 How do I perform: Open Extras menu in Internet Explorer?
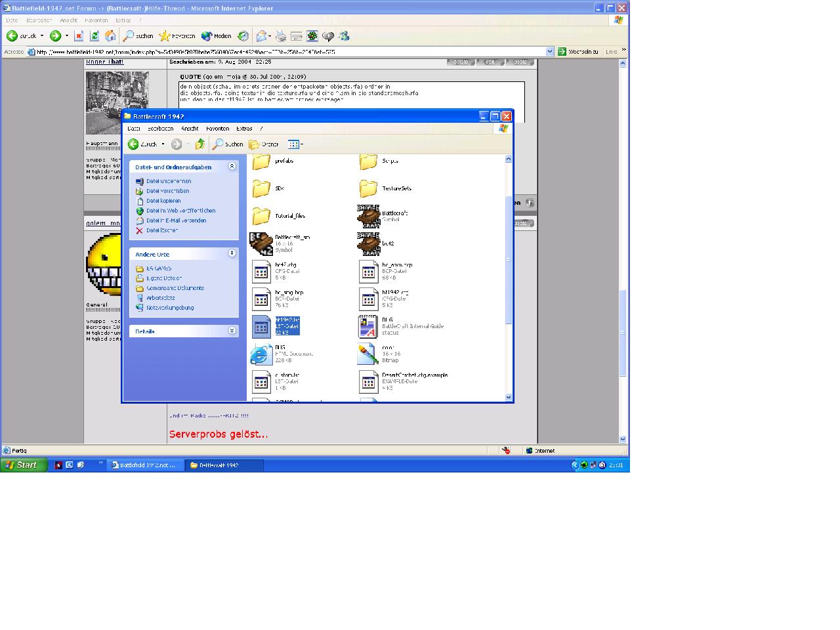tap(123, 20)
